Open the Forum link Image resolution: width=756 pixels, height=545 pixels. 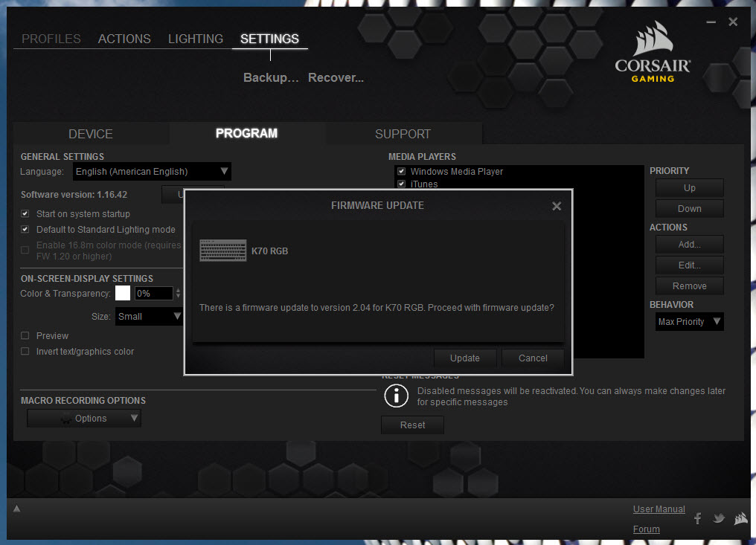[646, 529]
